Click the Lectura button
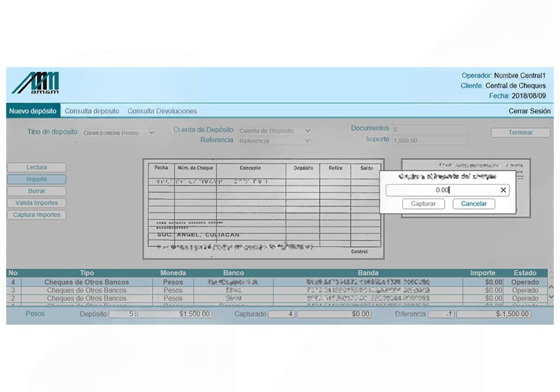 [x=36, y=167]
